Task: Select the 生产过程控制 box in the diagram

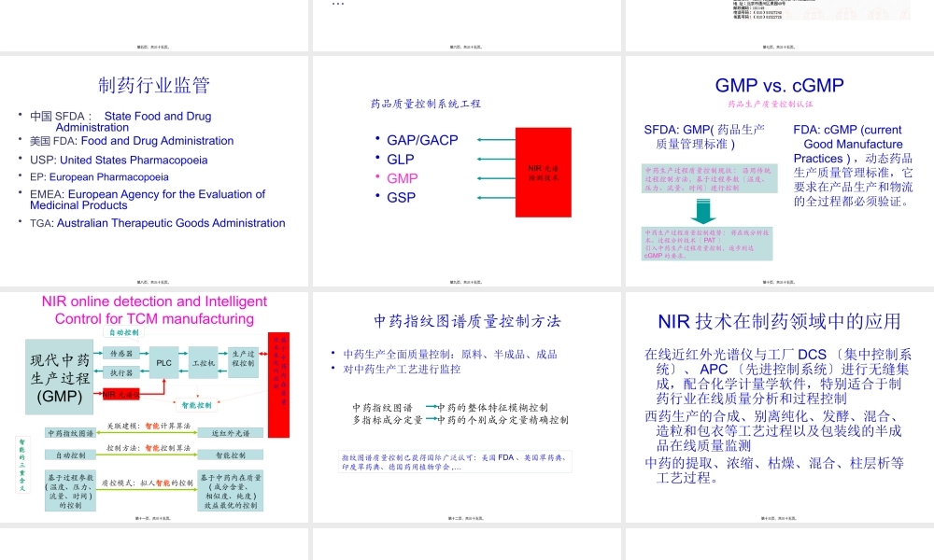Action: click(x=243, y=360)
